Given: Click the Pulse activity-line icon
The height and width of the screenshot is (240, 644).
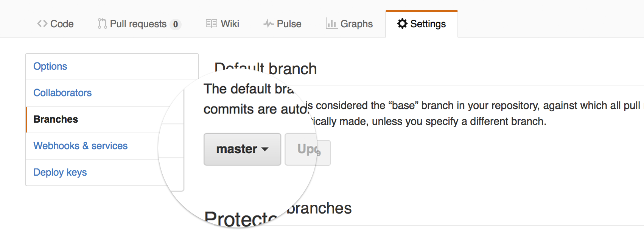Looking at the screenshot, I should point(269,24).
